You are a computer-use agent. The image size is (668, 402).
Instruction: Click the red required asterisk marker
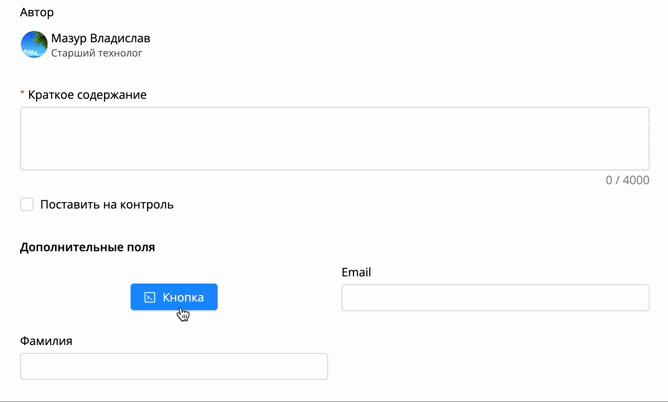22,93
